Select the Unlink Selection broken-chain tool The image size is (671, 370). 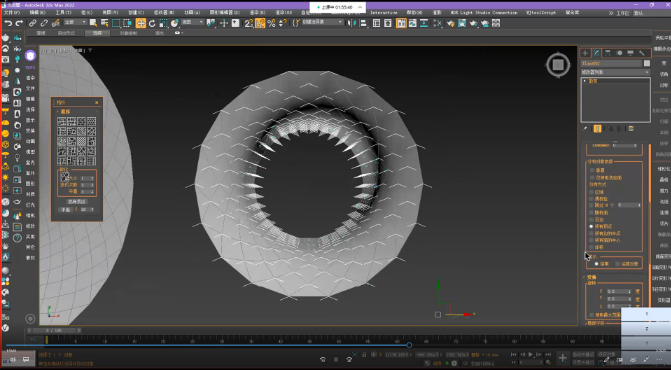44,23
